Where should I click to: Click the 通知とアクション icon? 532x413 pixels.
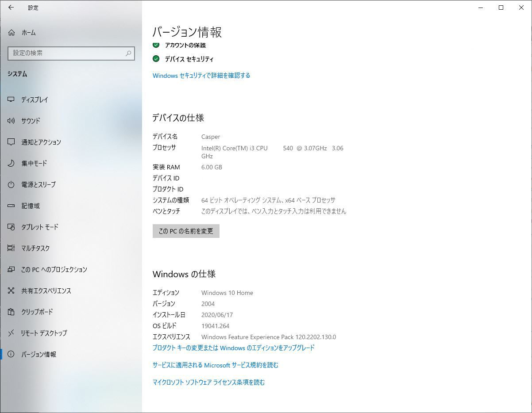pos(12,142)
